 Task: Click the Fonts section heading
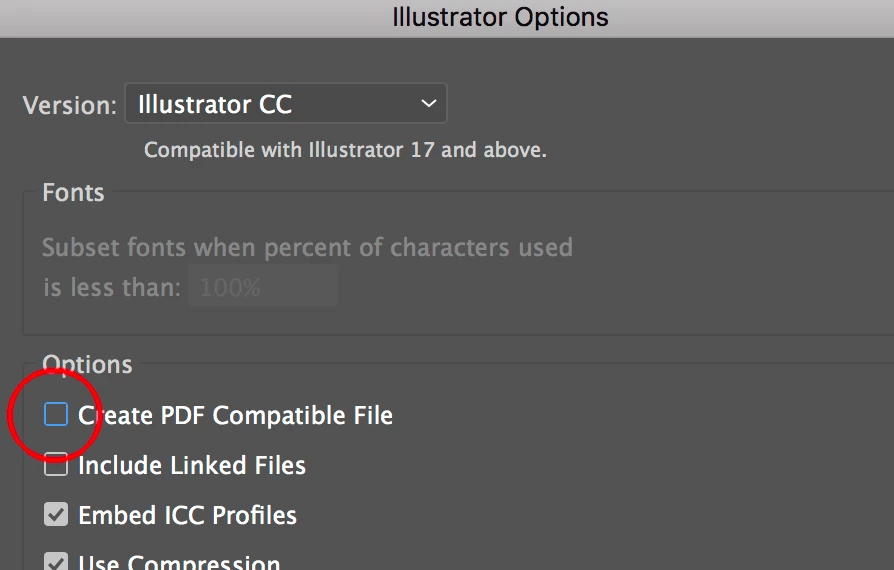click(73, 192)
